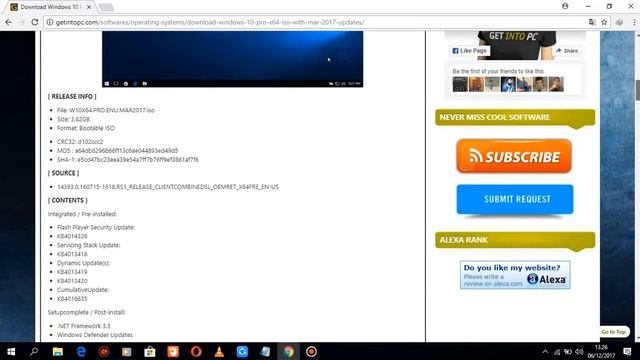
Task: Open the translate page icon in address bar
Action: click(x=592, y=22)
